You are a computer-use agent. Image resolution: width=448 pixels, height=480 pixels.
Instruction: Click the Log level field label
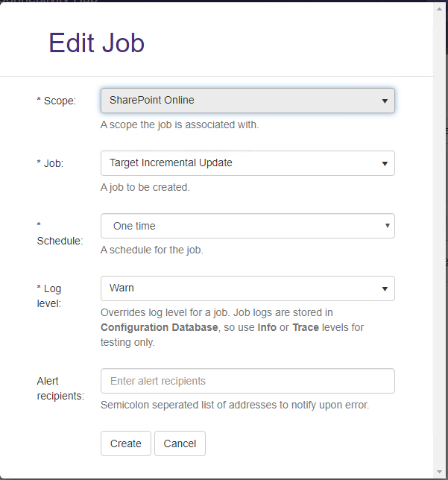point(52,295)
